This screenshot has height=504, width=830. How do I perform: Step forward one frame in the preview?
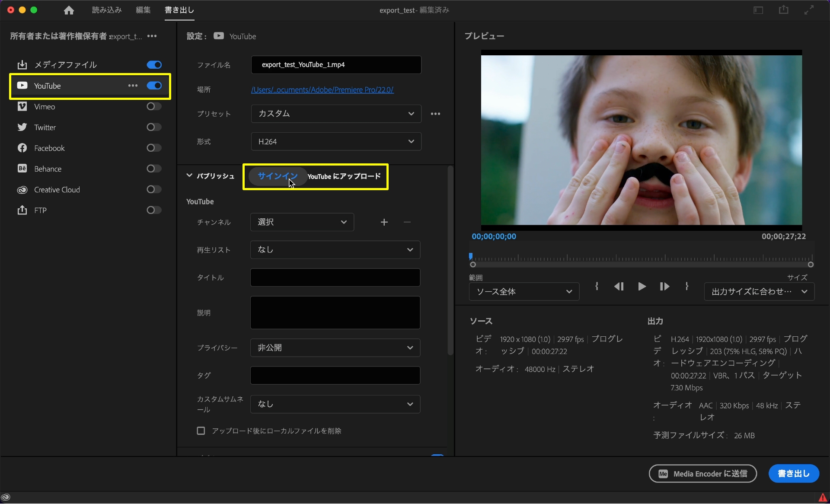point(664,287)
